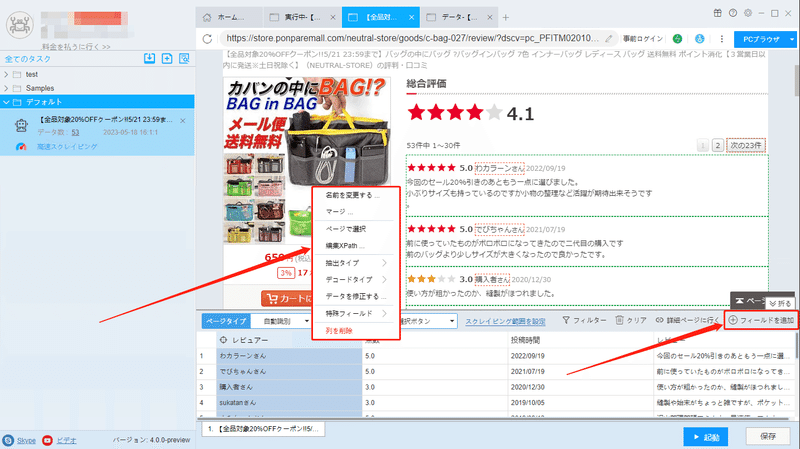The height and width of the screenshot is (449, 800).
Task: Close the task entry with X icon
Action: click(x=183, y=121)
